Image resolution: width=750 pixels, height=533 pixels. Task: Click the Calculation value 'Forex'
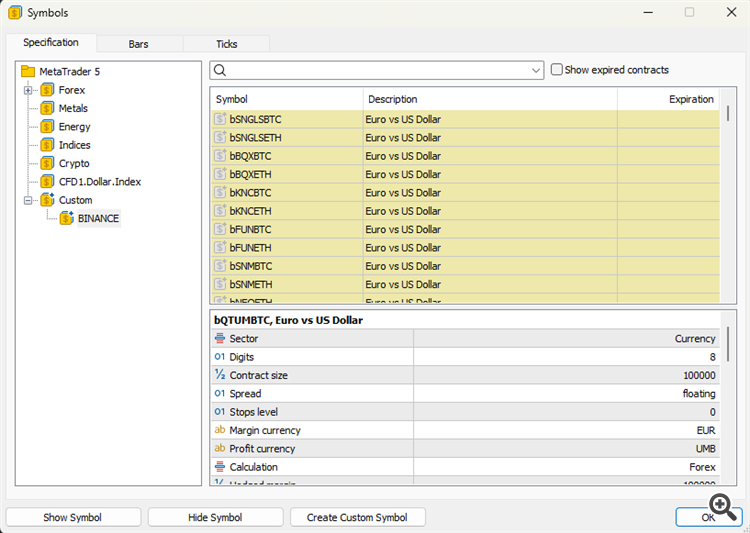702,467
